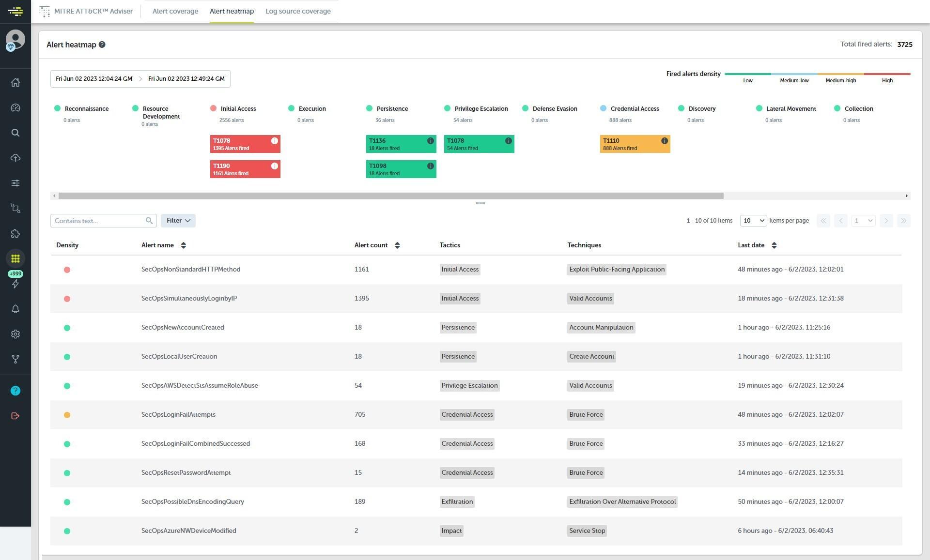Select the MITRE ATT&CK Adviser grid icon
Screen dimensions: 930x560
point(15,258)
